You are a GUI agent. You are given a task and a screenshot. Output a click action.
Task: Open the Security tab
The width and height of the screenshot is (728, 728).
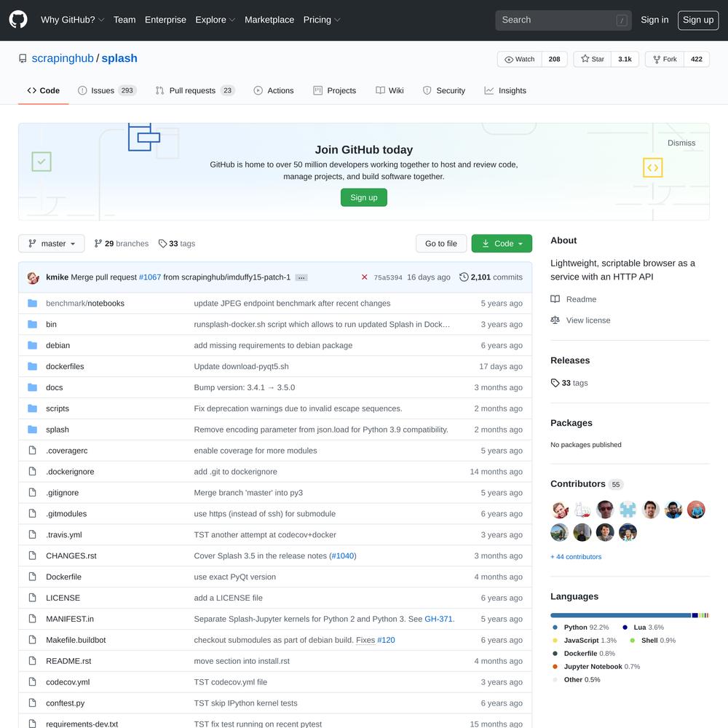[x=443, y=90]
